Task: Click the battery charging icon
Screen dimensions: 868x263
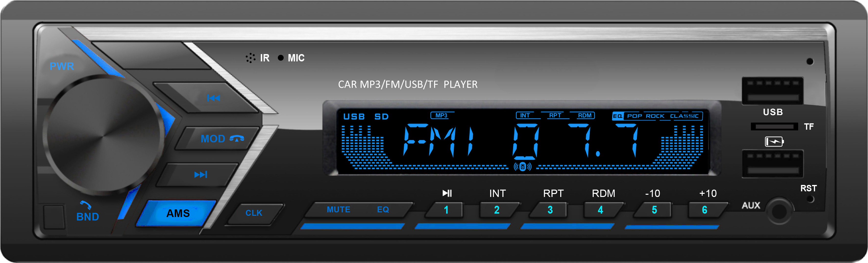Action: (774, 142)
